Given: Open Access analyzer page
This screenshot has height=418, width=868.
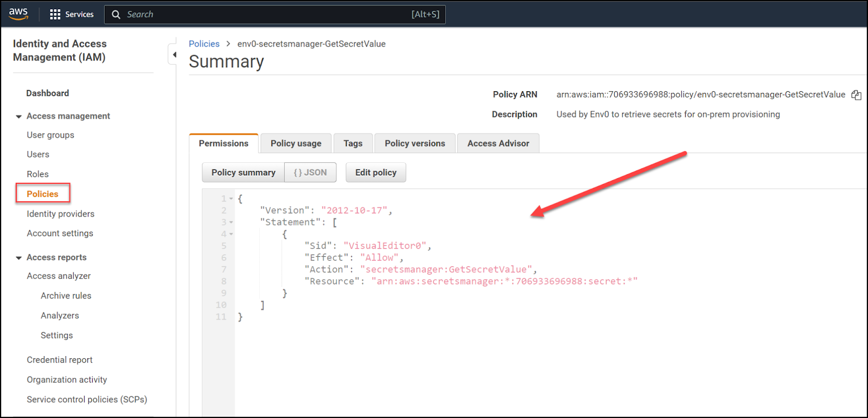Looking at the screenshot, I should pos(59,276).
